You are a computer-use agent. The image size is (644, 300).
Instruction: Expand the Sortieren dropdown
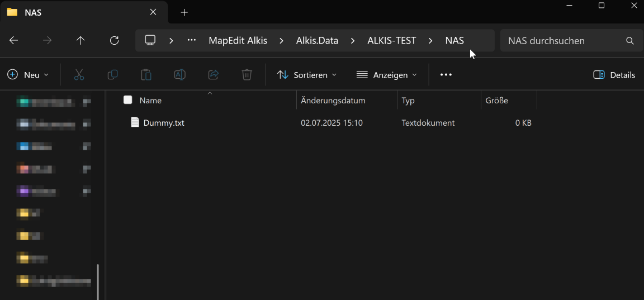point(307,75)
